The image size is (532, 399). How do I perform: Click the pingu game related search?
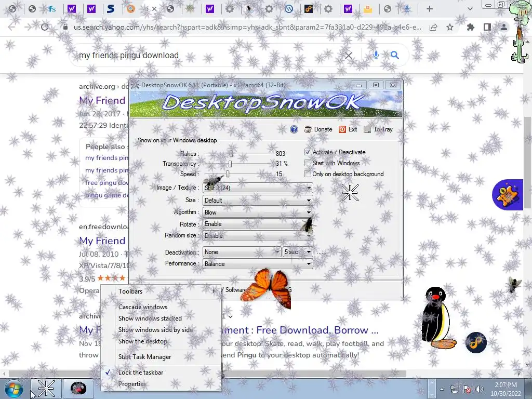click(107, 195)
